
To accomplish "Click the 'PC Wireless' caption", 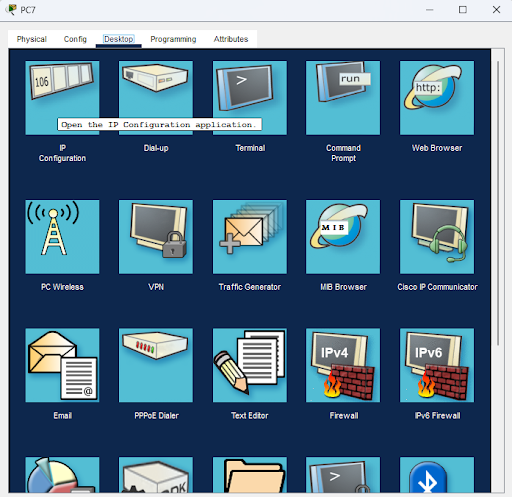I will click(x=62, y=287).
